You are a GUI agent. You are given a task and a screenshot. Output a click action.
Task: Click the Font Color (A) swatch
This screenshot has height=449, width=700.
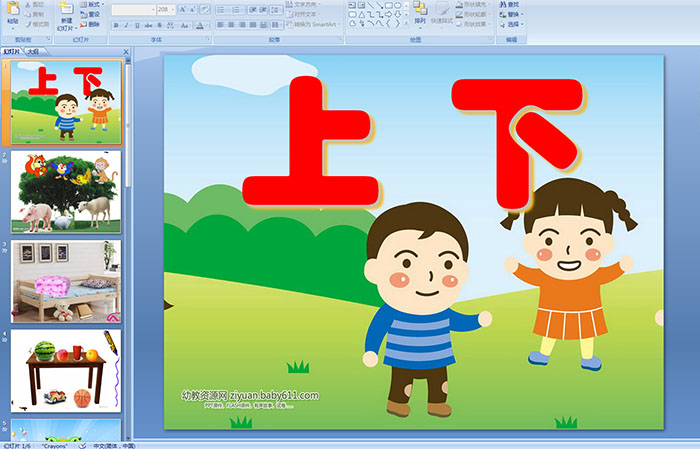[200, 26]
